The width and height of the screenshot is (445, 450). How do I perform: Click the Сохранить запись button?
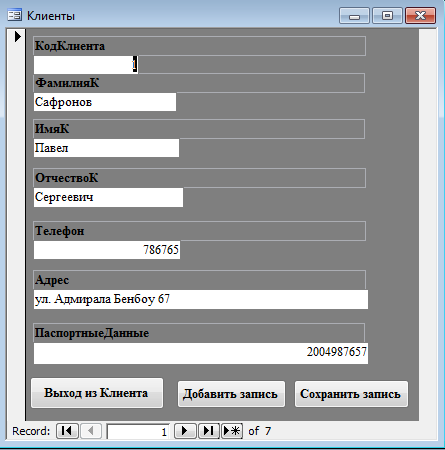(351, 394)
